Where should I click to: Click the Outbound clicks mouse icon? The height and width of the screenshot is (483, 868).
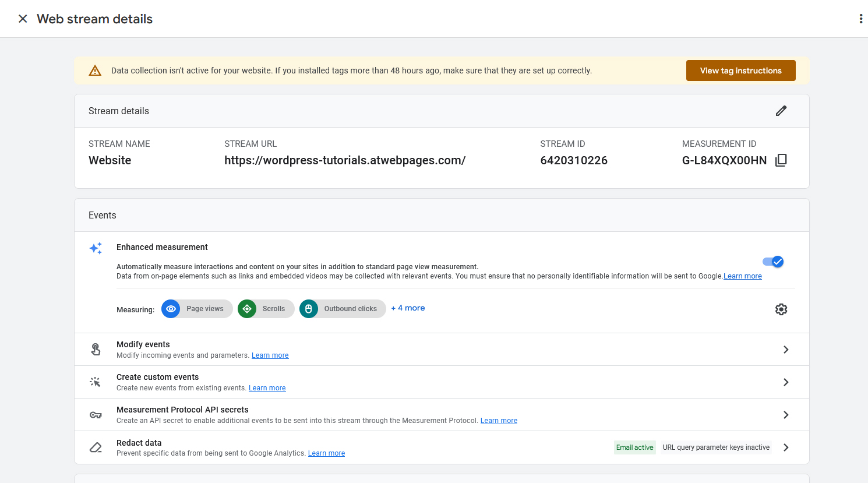coord(308,309)
